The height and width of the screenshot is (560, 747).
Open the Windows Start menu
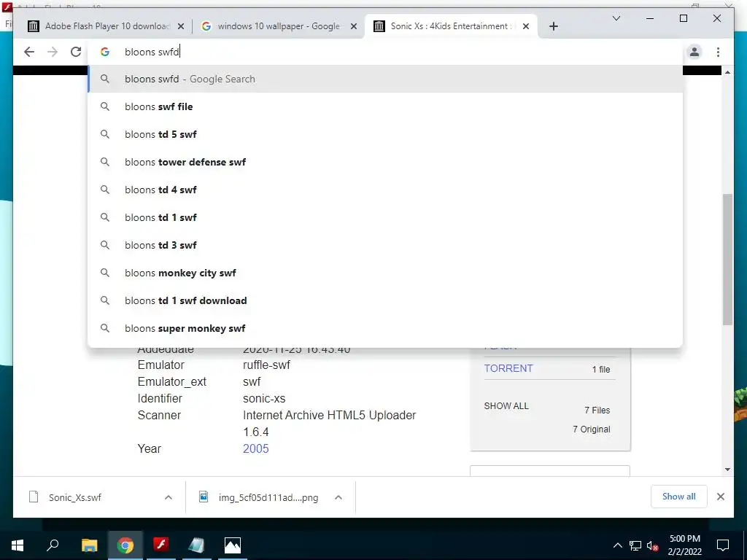[x=18, y=545]
